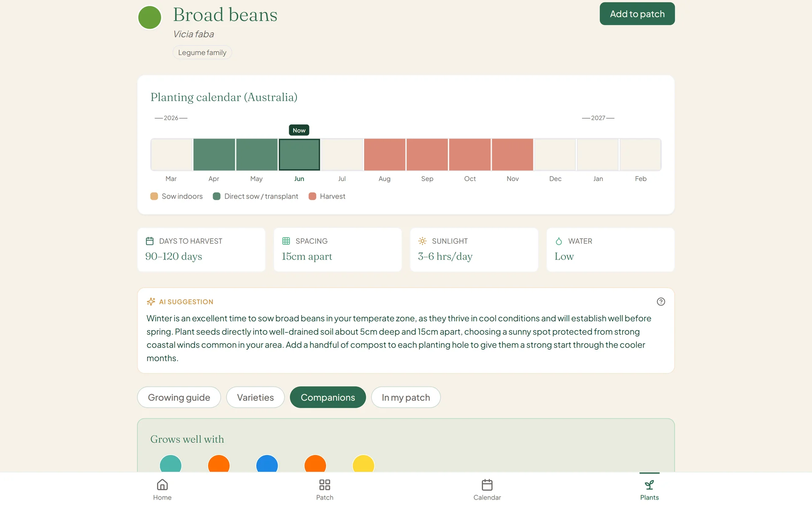Screen dimensions: 812x508
Task: Click the Jun month label
Action: [299, 179]
